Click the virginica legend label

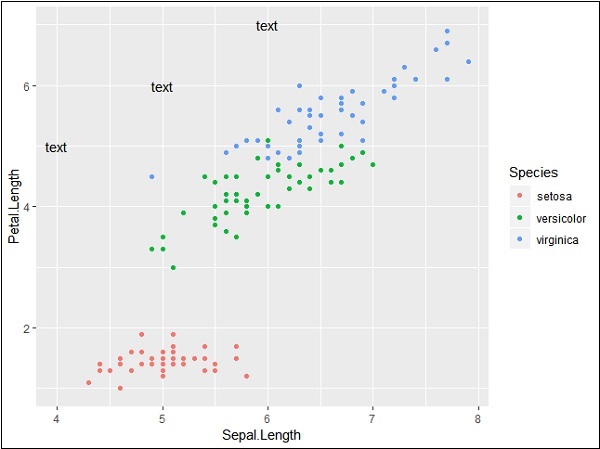557,240
